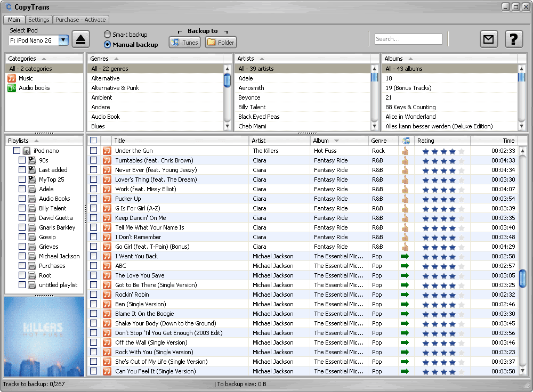Image resolution: width=533 pixels, height=392 pixels.
Task: Select the Smart backup radio button
Action: point(108,34)
